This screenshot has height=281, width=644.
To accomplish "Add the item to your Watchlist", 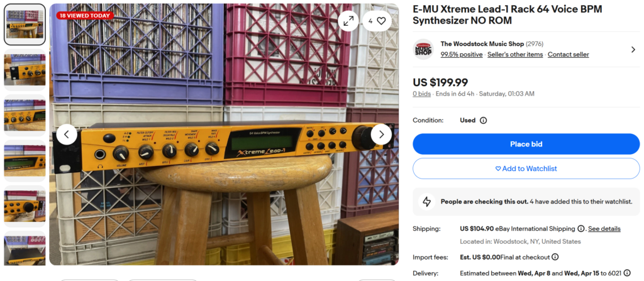I will coord(526,168).
